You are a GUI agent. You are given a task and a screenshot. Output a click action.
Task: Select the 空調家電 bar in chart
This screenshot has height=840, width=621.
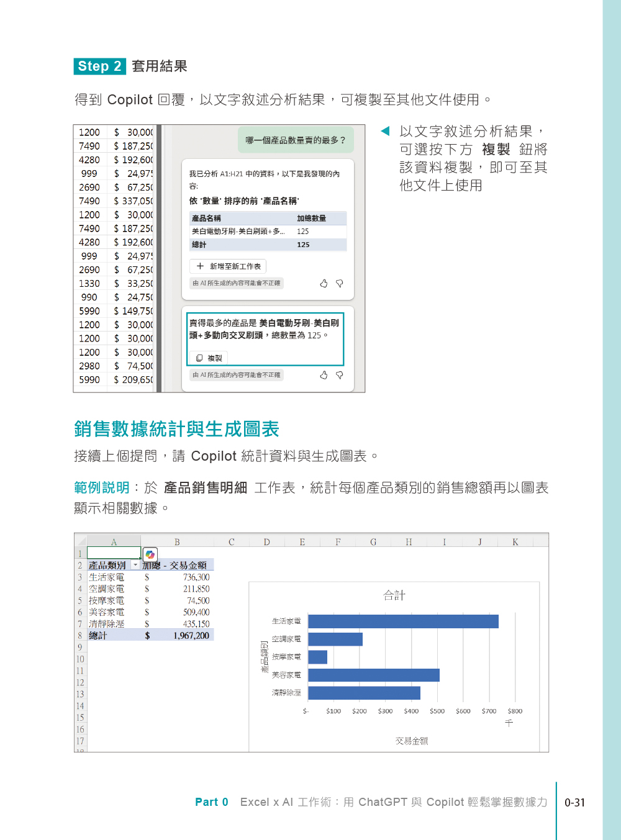tap(335, 639)
